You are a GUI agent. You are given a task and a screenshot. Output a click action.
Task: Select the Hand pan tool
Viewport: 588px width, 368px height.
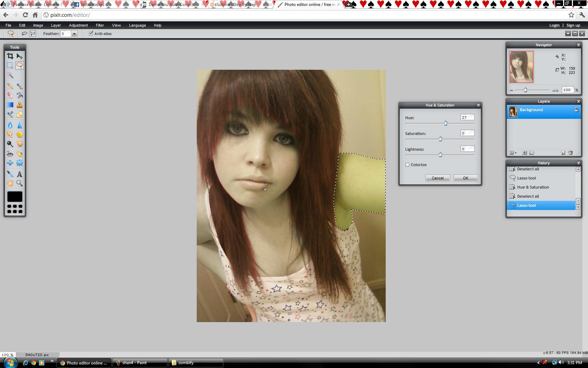coord(10,183)
